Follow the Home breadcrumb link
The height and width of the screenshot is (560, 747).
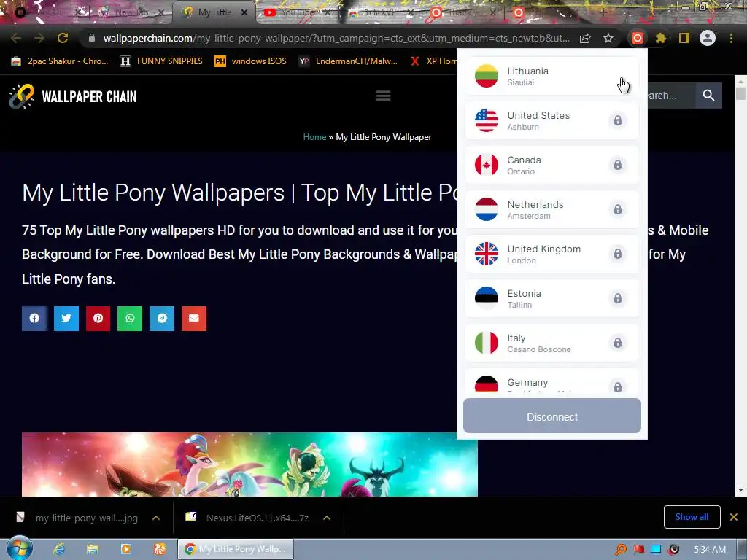pos(314,136)
